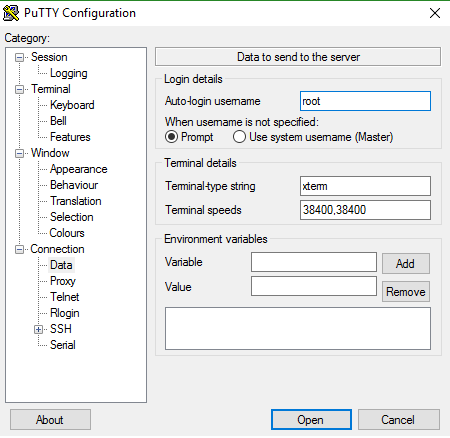Screen dimensions: 450x438
Task: Open the Proxy category
Action: coord(63,281)
